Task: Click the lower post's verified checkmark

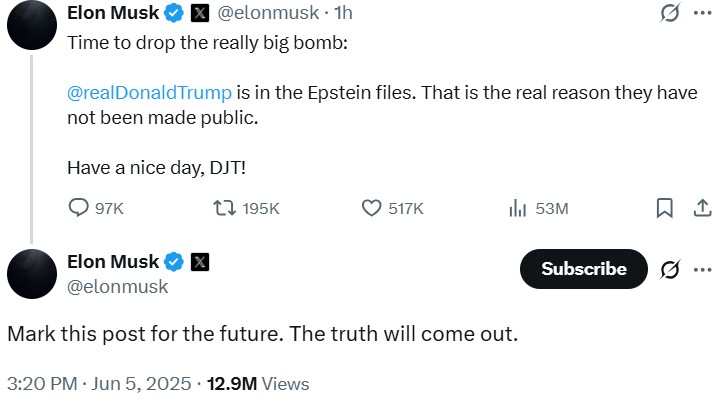Action: pyautogui.click(x=173, y=262)
